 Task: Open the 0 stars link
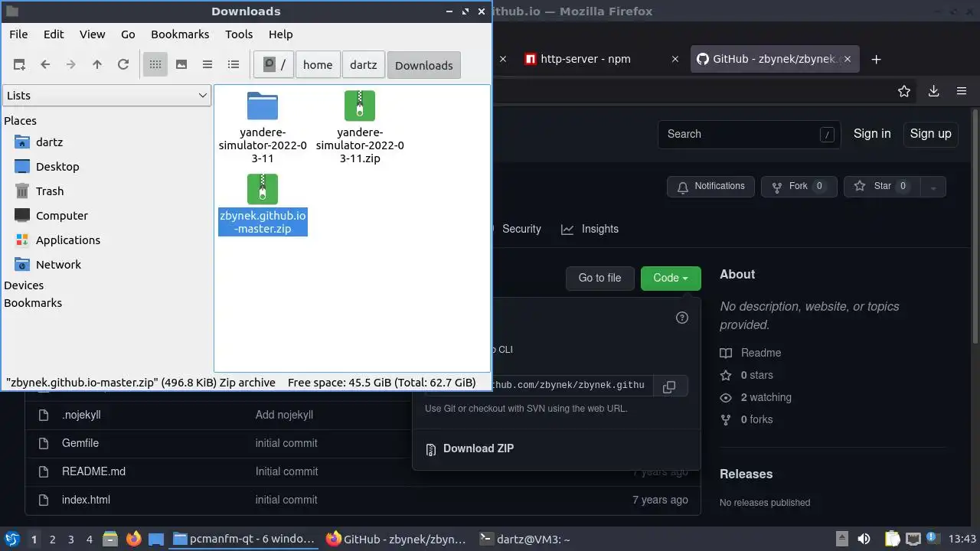[746, 375]
